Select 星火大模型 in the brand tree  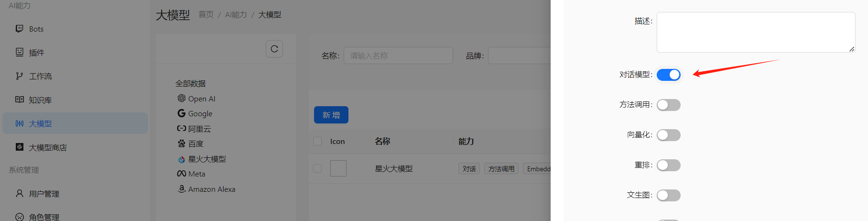[x=206, y=159]
